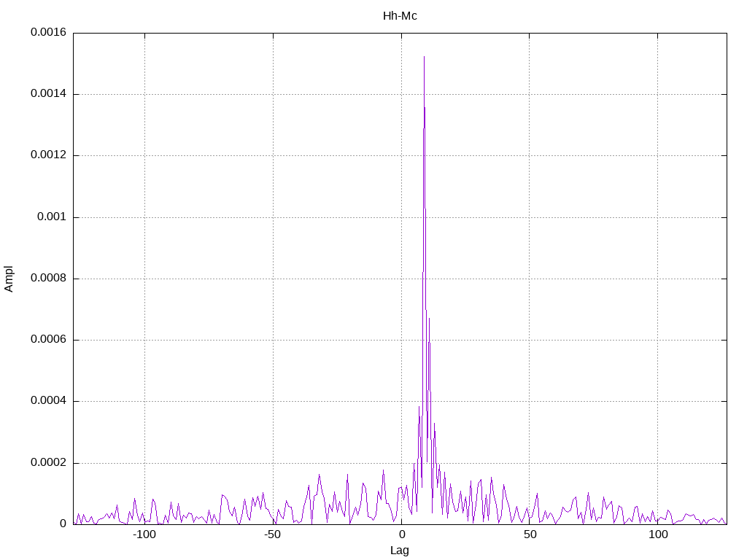Click the 0.0016 y-axis tick label

(x=49, y=32)
